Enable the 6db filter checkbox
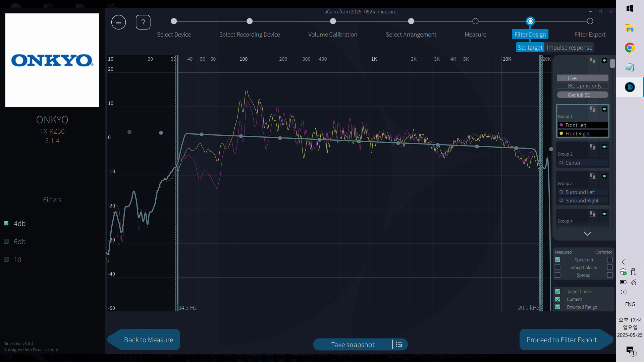The image size is (644, 362). [x=6, y=241]
